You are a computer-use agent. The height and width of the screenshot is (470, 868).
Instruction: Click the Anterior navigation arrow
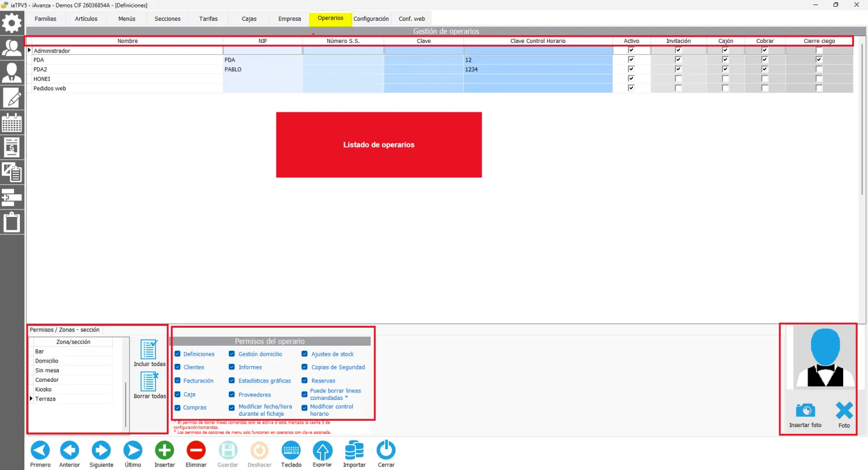[70, 450]
